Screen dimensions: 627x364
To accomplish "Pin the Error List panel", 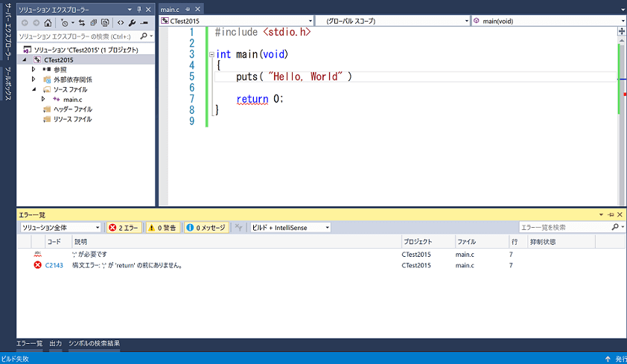I will coord(611,214).
